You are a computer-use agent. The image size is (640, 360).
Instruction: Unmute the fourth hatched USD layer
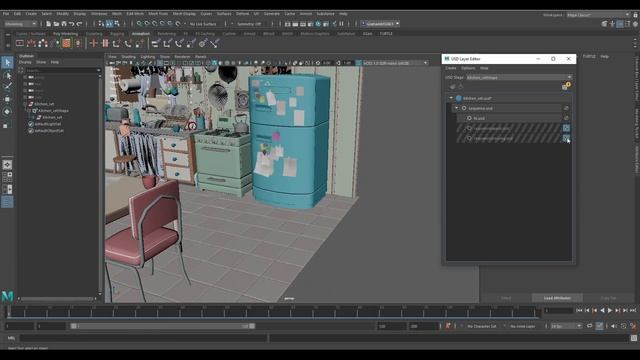tap(566, 138)
